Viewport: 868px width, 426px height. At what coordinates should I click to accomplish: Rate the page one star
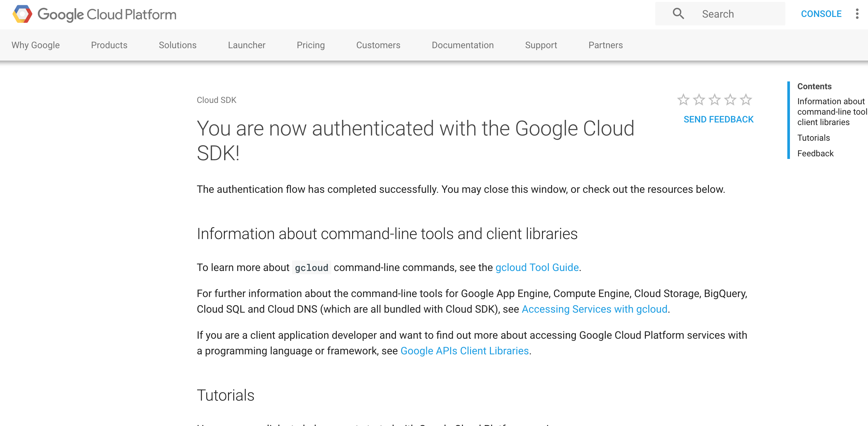[683, 100]
